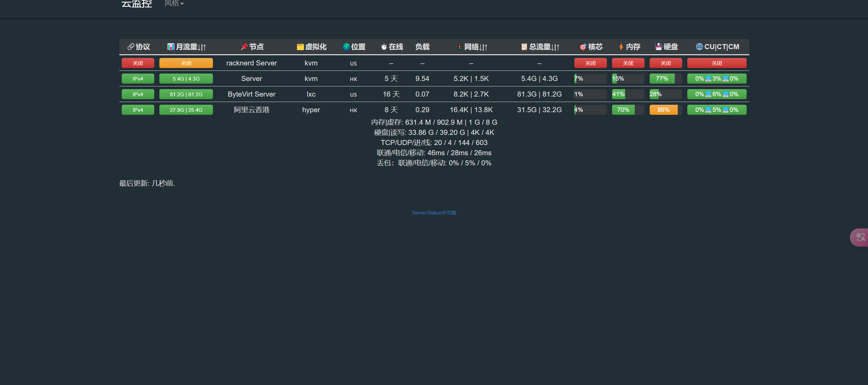
Task: Click the 70% memory usage bar
Action: 623,110
